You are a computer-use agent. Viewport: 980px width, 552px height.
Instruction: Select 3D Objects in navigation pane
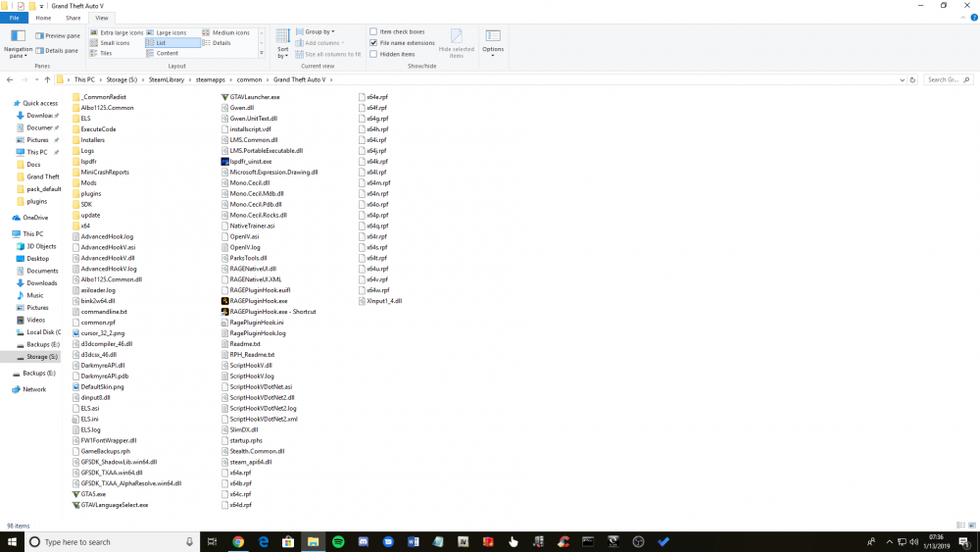[36, 246]
